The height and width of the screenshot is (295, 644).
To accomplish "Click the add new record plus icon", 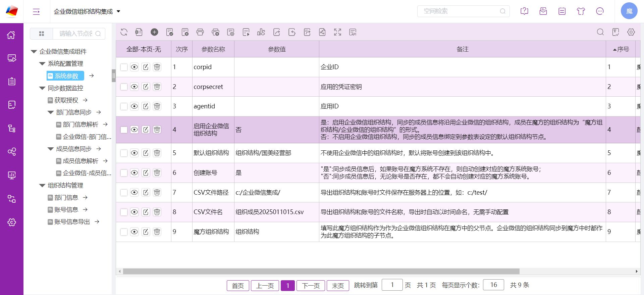I will pyautogui.click(x=154, y=32).
